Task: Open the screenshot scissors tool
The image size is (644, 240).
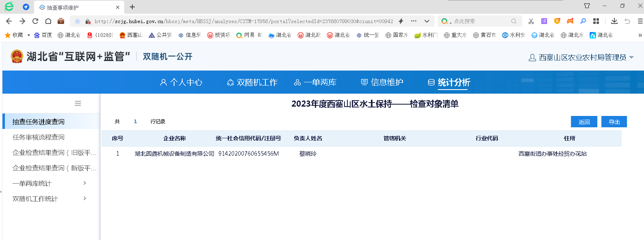Action: (x=531, y=21)
